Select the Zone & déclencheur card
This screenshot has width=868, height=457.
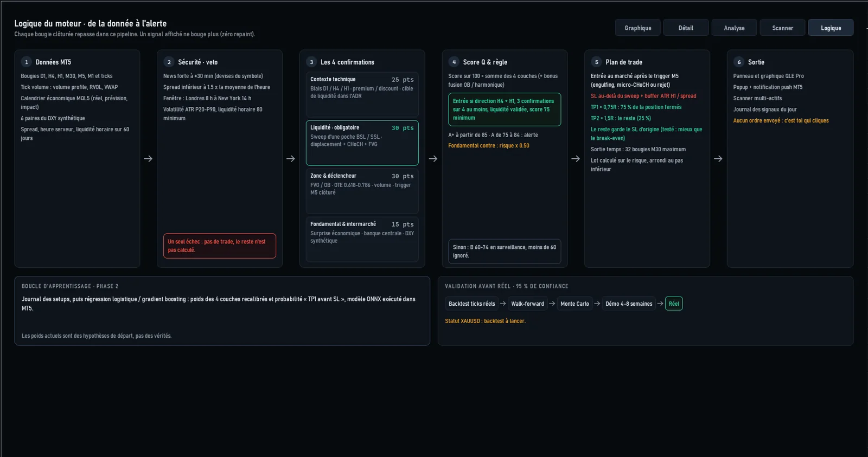362,191
